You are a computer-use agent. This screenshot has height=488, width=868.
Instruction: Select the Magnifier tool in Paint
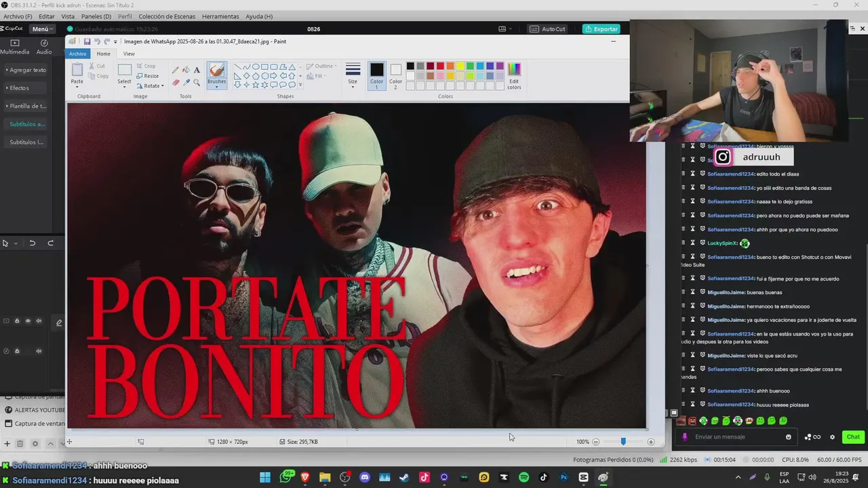[197, 83]
